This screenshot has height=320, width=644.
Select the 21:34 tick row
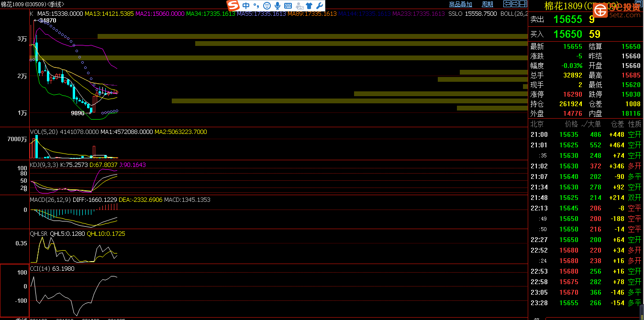[x=586, y=187]
